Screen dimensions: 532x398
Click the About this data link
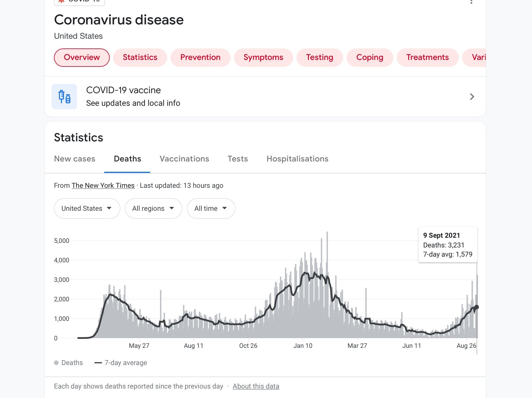(x=256, y=386)
